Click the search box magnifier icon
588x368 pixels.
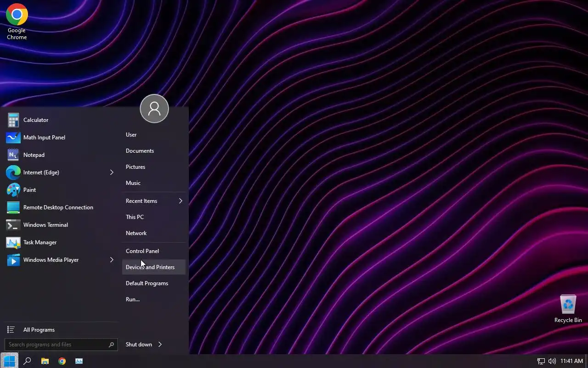click(x=111, y=345)
